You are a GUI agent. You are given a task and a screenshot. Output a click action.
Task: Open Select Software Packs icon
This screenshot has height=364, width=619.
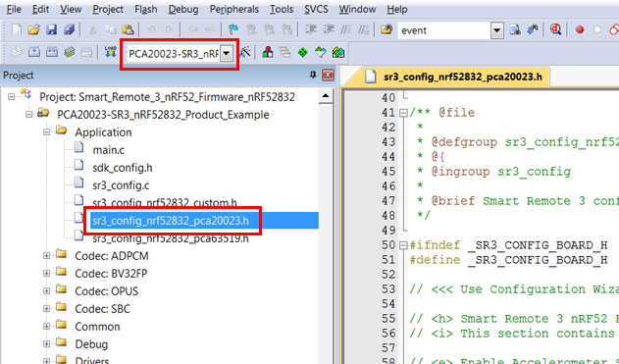tap(320, 52)
